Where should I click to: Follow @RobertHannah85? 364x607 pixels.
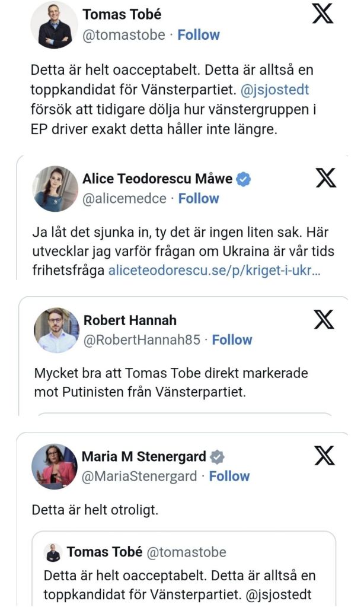(x=232, y=340)
